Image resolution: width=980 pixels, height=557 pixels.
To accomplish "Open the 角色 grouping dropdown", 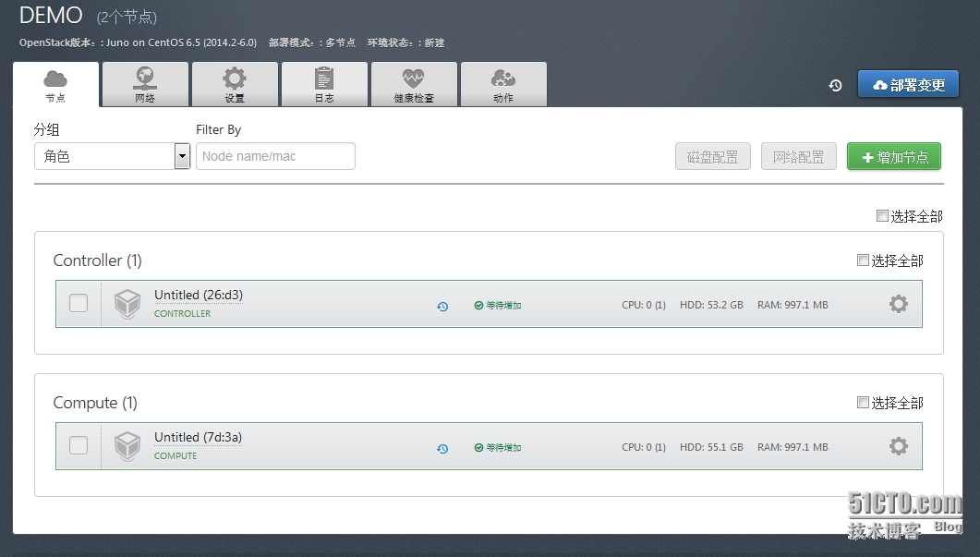I will point(112,156).
